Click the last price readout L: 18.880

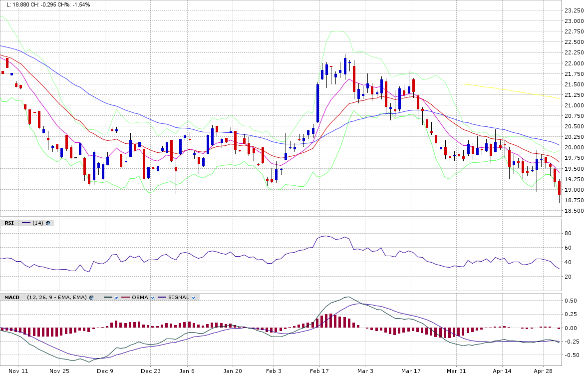click(x=16, y=4)
